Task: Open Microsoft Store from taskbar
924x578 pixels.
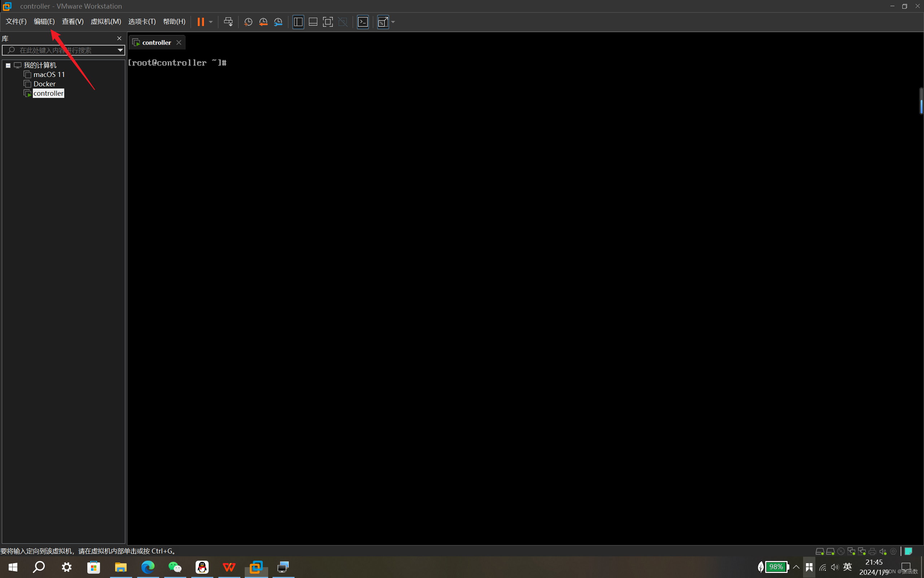Action: click(93, 567)
